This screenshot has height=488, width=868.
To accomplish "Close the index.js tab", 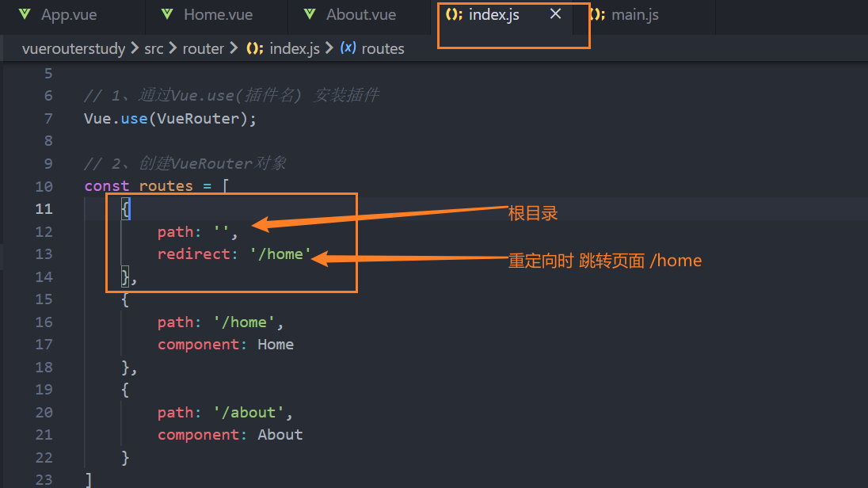I will click(x=555, y=14).
